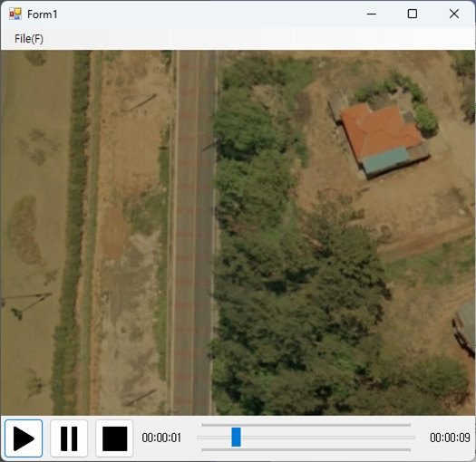Click the total duration label 00:00:09
Screen dimensions: 476x462
point(450,438)
